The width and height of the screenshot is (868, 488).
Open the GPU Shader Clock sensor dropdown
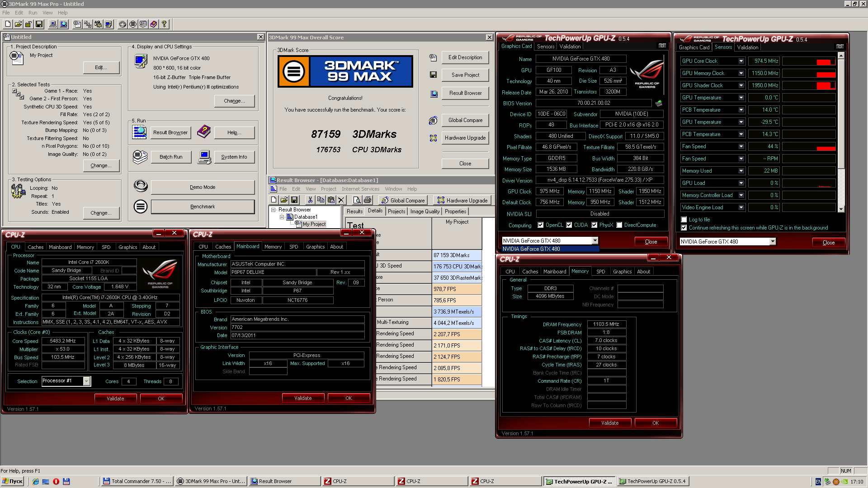(x=741, y=85)
